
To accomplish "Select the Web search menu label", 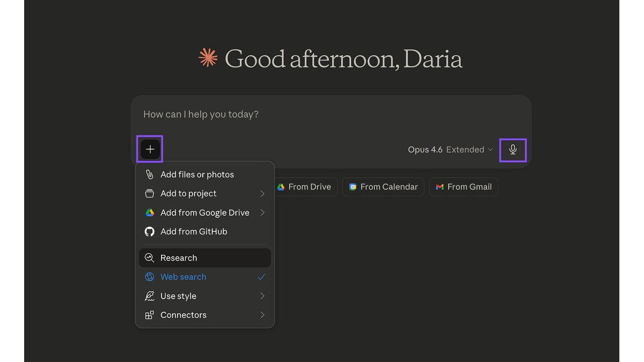I will click(183, 277).
